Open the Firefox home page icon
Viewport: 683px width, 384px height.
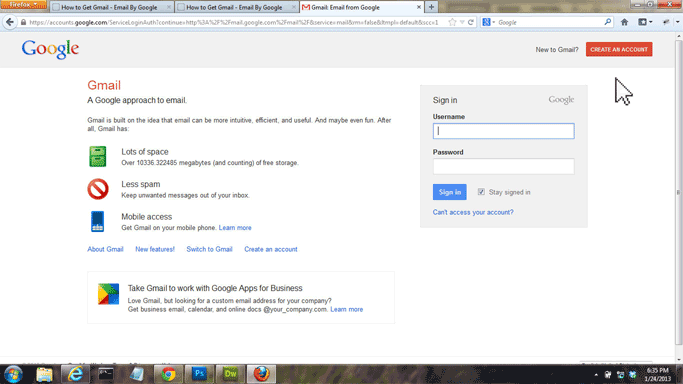624,22
